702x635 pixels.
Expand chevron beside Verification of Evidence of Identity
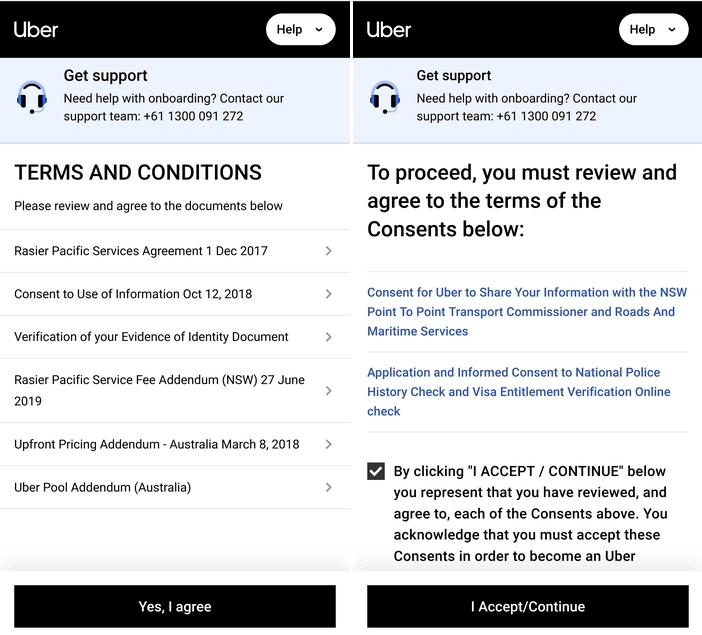point(329,337)
